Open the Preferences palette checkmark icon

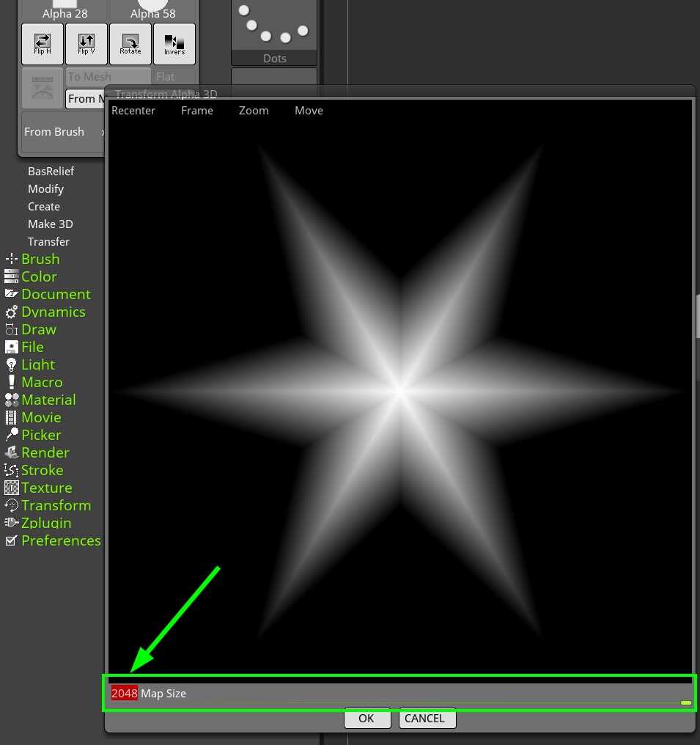click(12, 540)
